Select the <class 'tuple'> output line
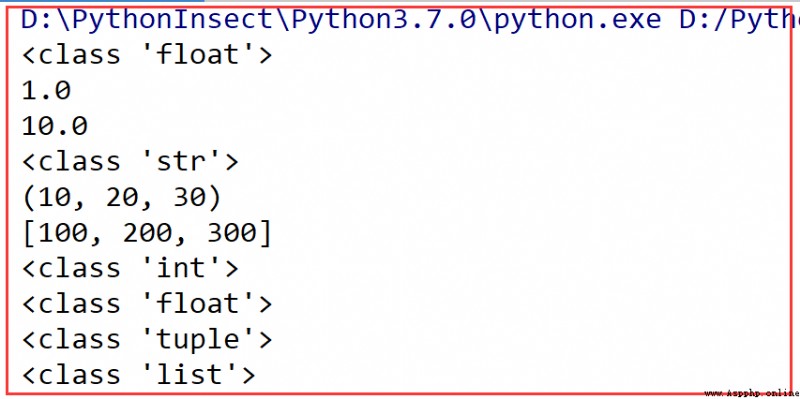This screenshot has height=399, width=800. (147, 340)
